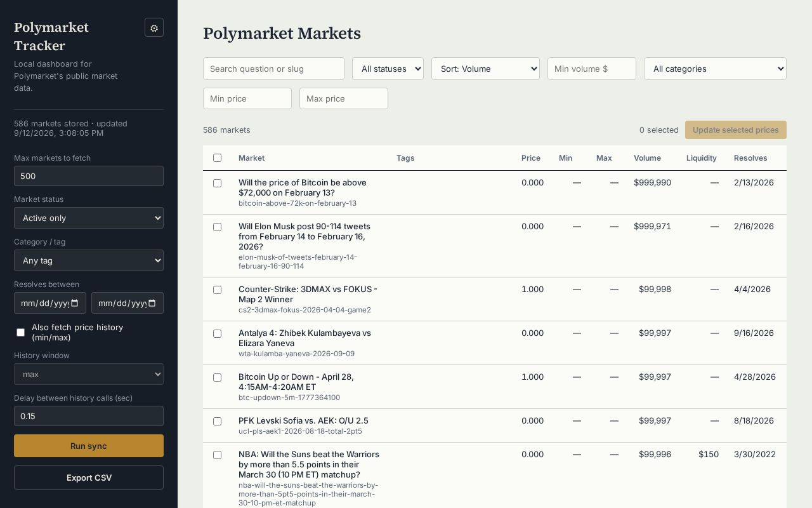This screenshot has width=812, height=508.
Task: Click the 8/18/2026 resolves date
Action: coord(754,420)
